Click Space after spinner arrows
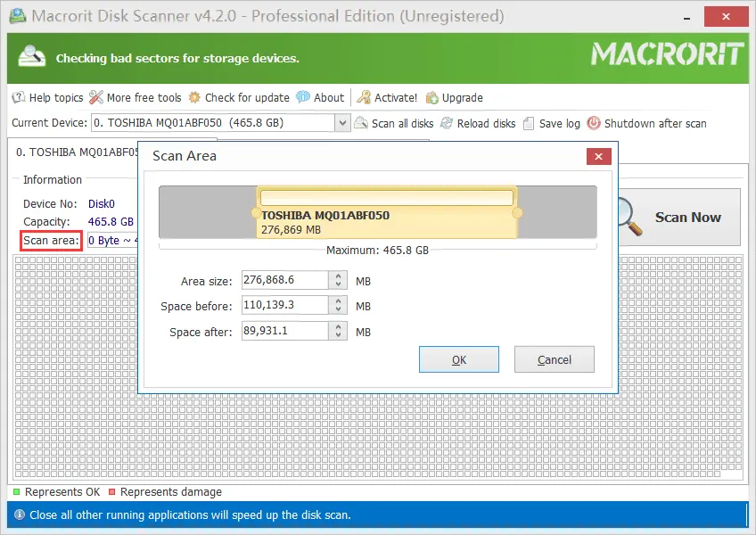This screenshot has width=756, height=535. pos(338,331)
